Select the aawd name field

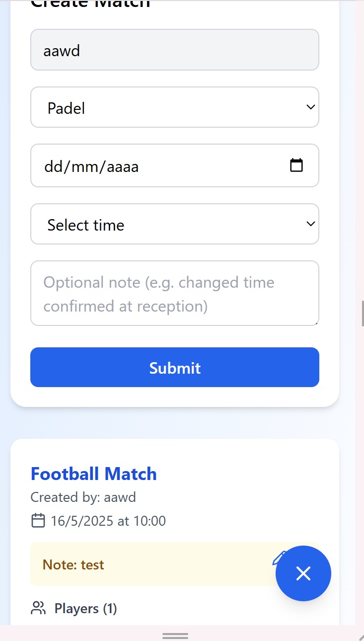click(x=175, y=50)
